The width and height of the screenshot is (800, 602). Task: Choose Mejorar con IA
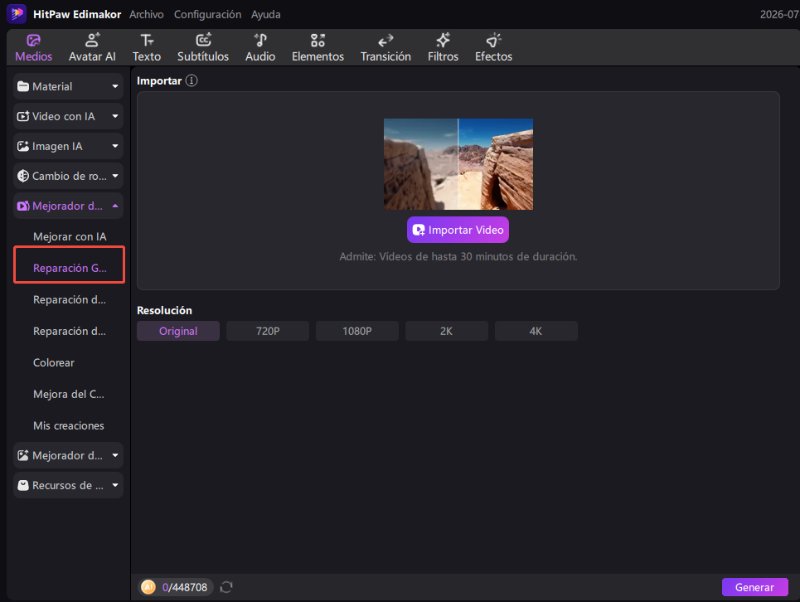coord(69,237)
